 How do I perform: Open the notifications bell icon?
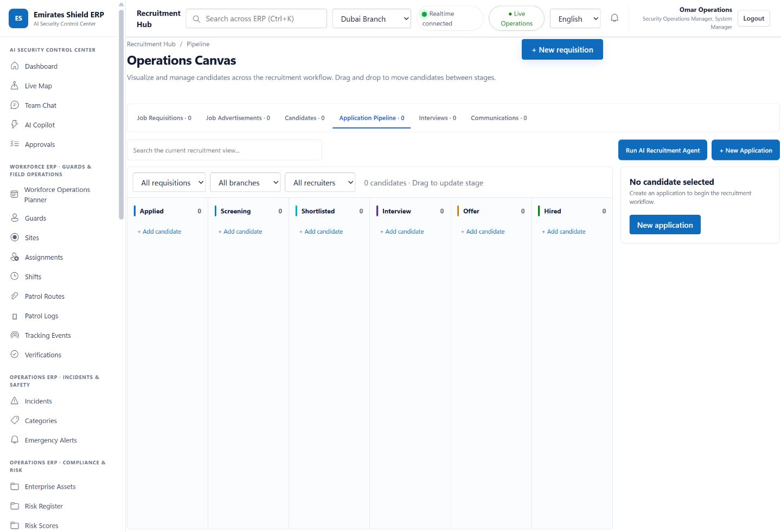click(x=614, y=18)
